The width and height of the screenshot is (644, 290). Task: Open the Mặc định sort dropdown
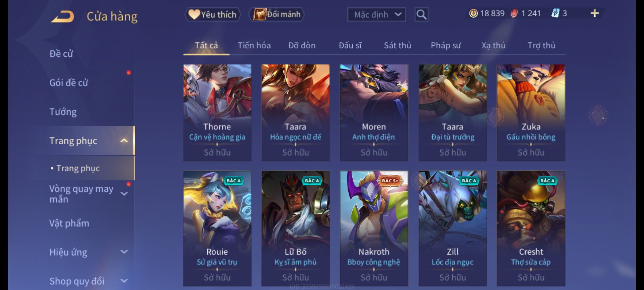[x=376, y=15]
